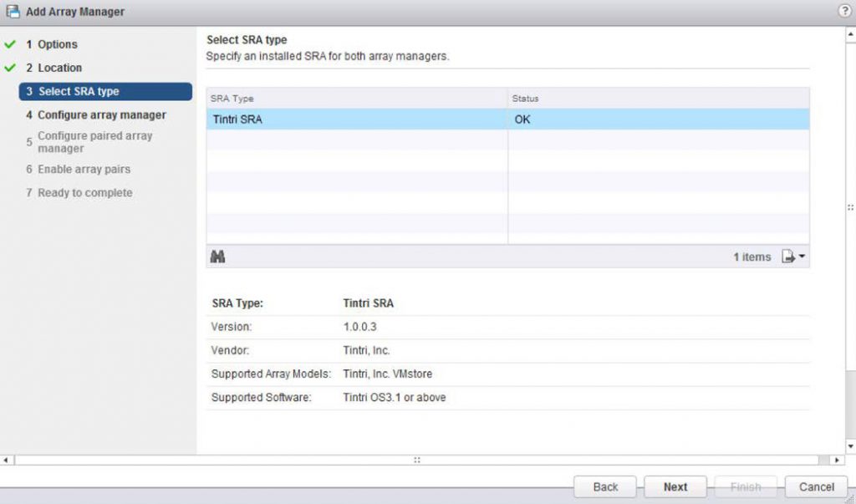Click the OK status cell
This screenshot has width=856, height=504.
click(658, 120)
